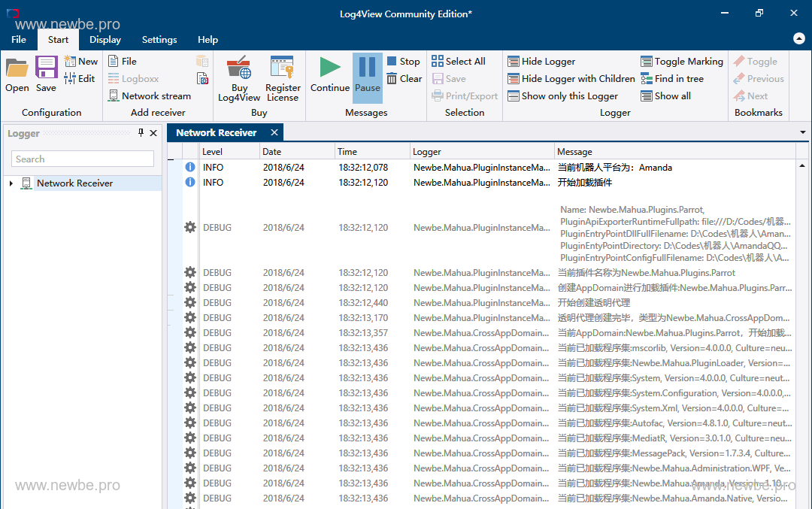The image size is (812, 509).
Task: Pin the Logger panel
Action: [x=141, y=133]
